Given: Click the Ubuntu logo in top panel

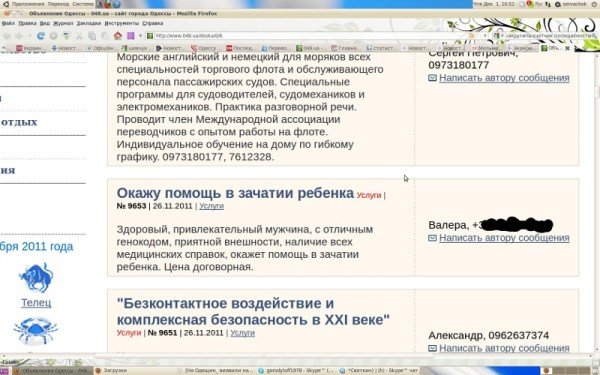Looking at the screenshot, I should 5,4.
